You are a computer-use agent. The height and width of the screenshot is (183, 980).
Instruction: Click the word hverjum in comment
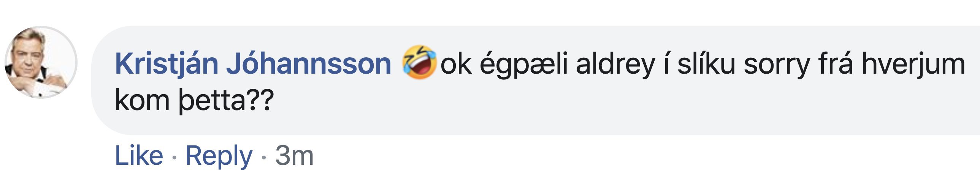pos(913,65)
